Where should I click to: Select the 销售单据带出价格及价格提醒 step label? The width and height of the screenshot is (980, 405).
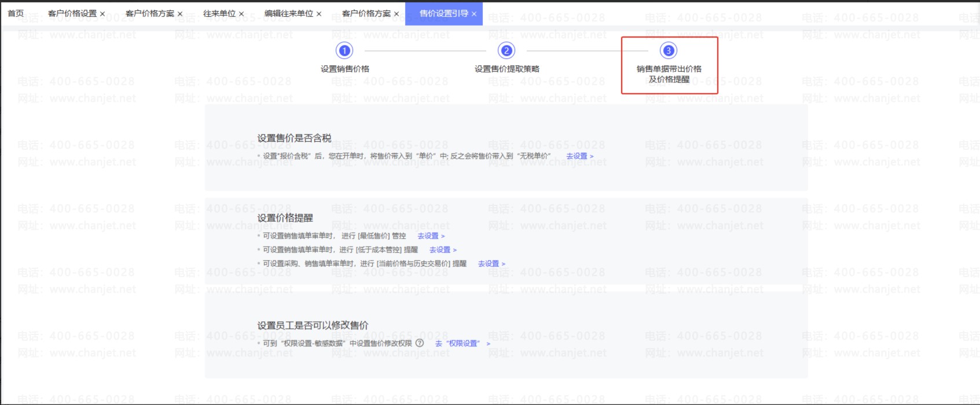pos(669,74)
